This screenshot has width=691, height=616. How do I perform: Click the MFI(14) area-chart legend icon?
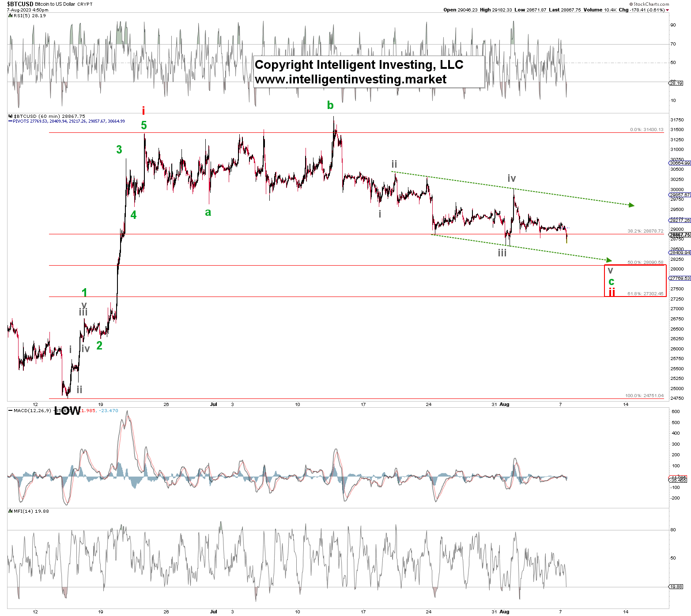click(11, 511)
